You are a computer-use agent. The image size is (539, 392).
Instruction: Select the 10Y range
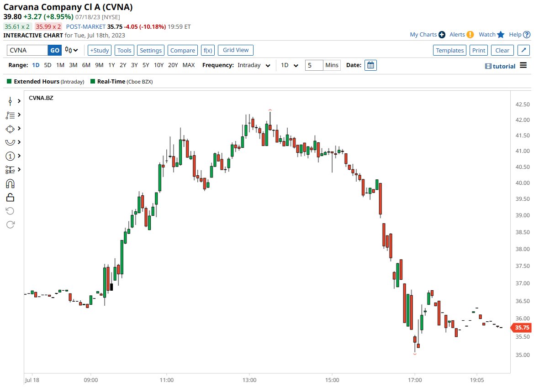[x=159, y=65]
